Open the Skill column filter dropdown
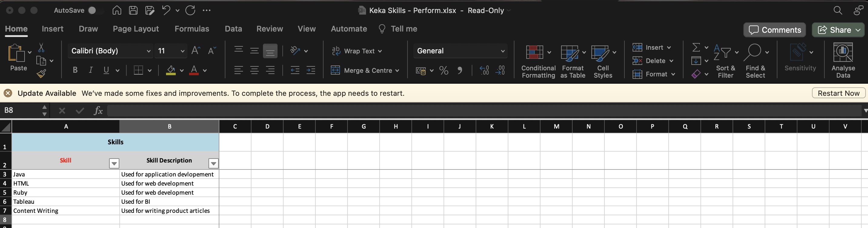The height and width of the screenshot is (228, 868). [114, 164]
